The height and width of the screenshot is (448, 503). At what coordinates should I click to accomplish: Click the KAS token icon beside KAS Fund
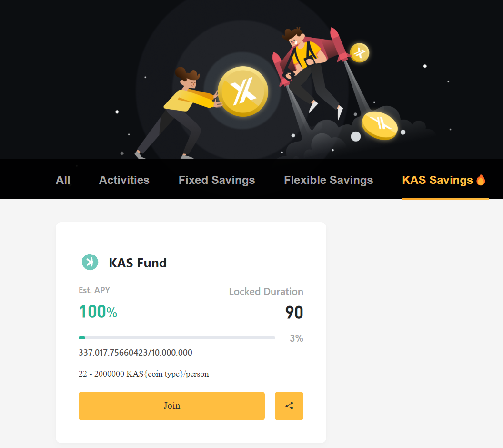click(90, 262)
